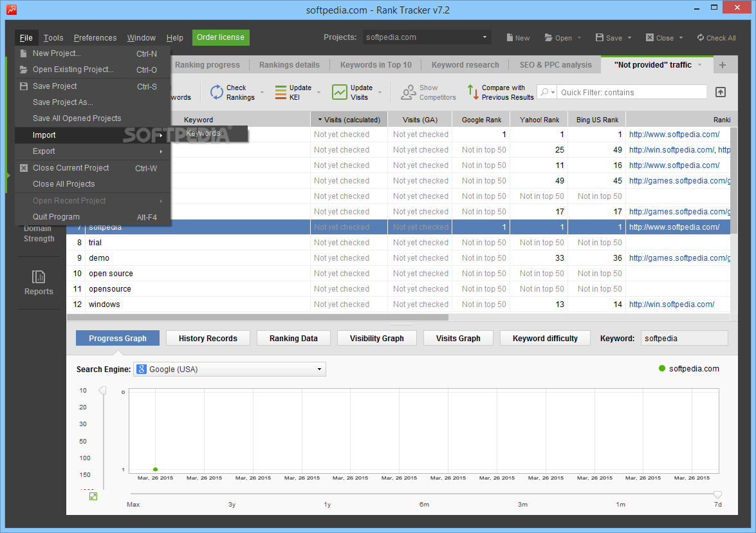Screen dimensions: 756x533
Task: Switch to the Keyword research tab
Action: (x=465, y=65)
